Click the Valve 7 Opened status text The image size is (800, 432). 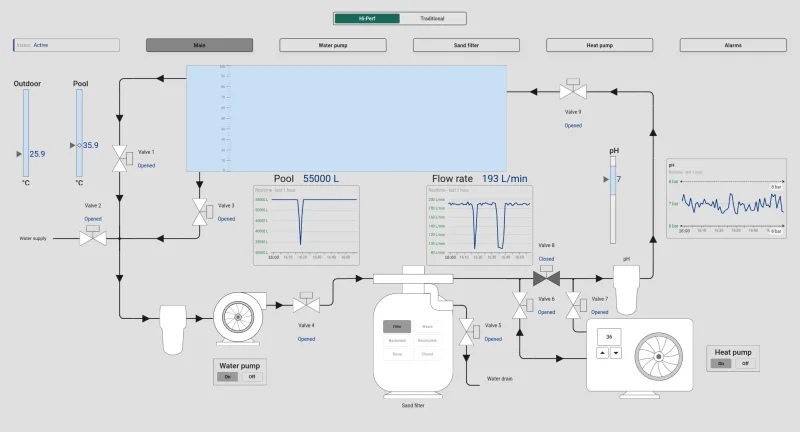(599, 312)
